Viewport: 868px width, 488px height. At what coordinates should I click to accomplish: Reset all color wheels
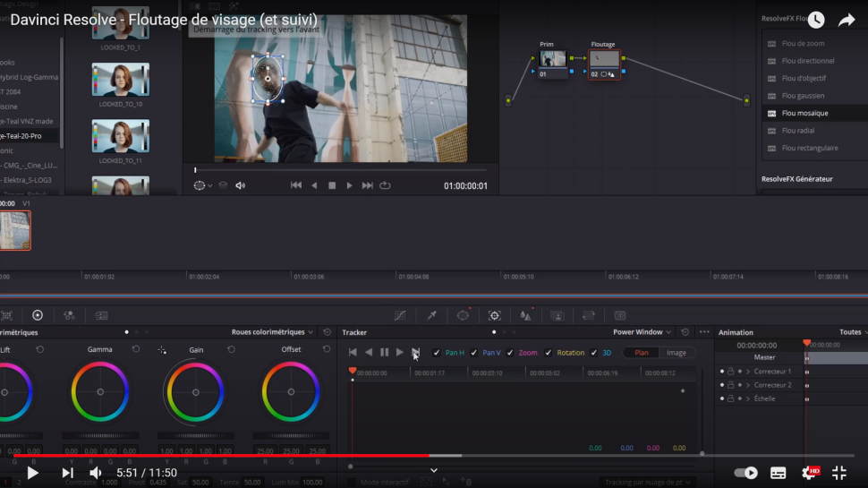[x=328, y=332]
